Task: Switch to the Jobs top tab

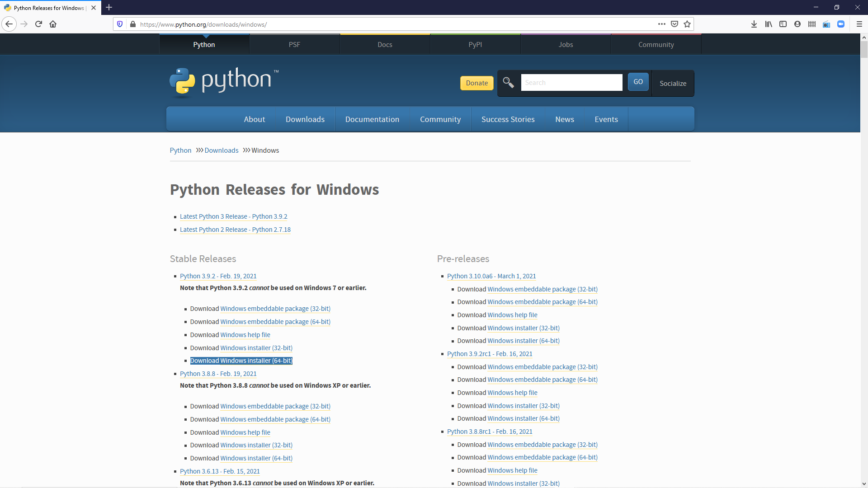Action: 566,44
